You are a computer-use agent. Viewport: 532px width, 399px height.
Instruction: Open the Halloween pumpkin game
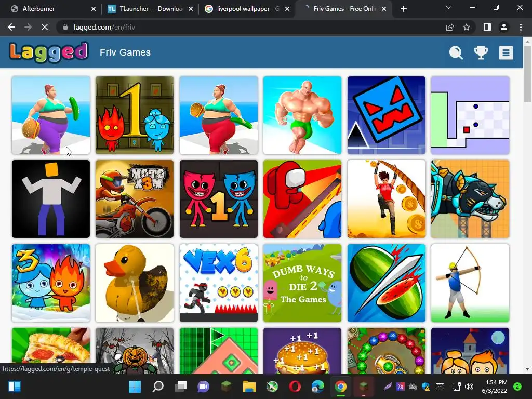pos(135,351)
